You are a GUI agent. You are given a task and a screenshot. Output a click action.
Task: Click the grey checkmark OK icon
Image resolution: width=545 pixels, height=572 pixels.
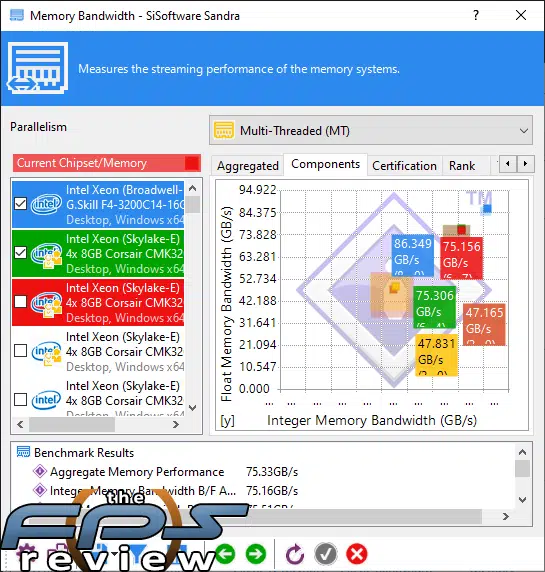point(326,554)
